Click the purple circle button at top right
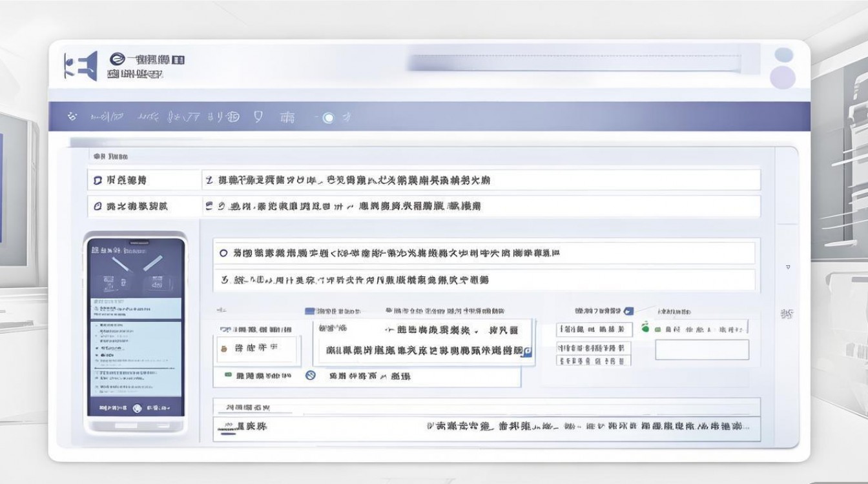This screenshot has height=484, width=868. (783, 77)
